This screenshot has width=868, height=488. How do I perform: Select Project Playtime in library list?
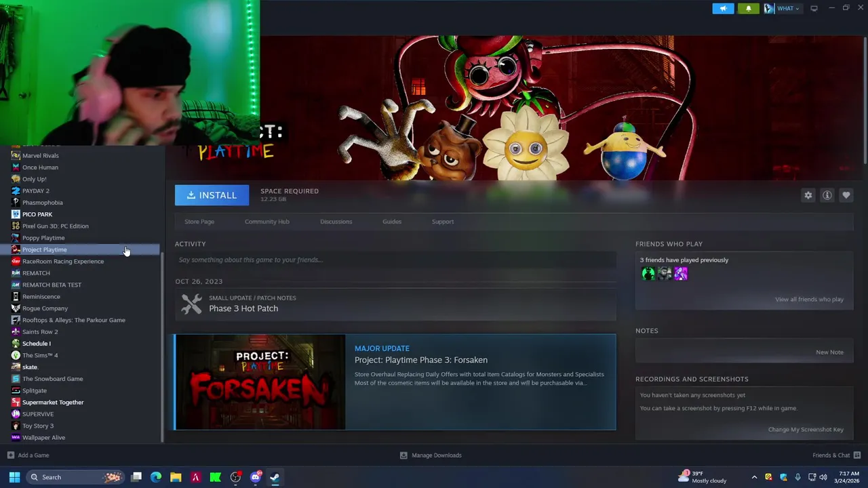[81, 249]
